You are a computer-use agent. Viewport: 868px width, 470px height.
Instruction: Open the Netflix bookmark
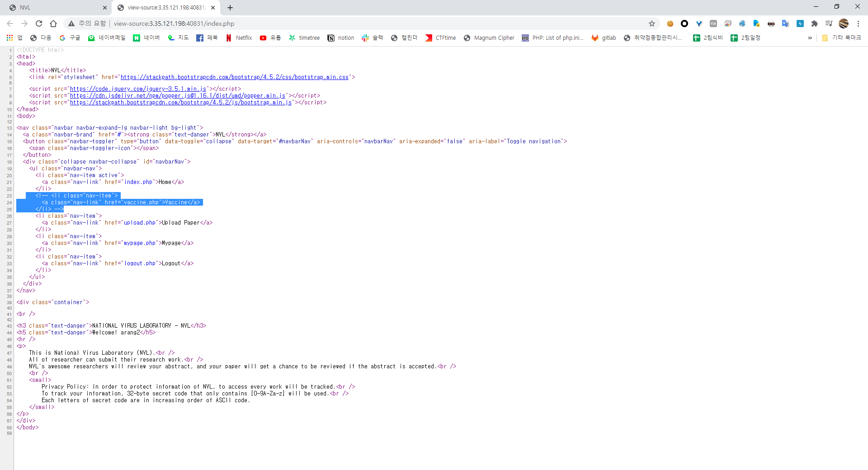(x=239, y=38)
